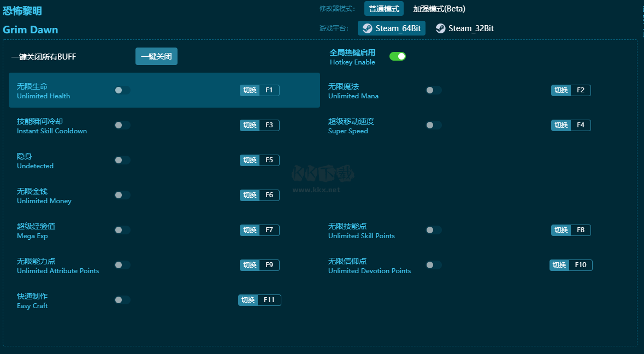This screenshot has height=354, width=644.
Task: Click the Unlimited Mana label
Action: (353, 96)
